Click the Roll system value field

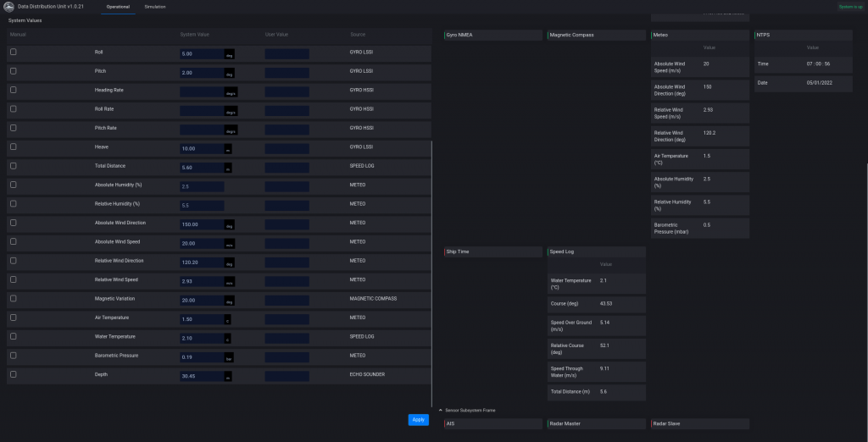coord(202,53)
